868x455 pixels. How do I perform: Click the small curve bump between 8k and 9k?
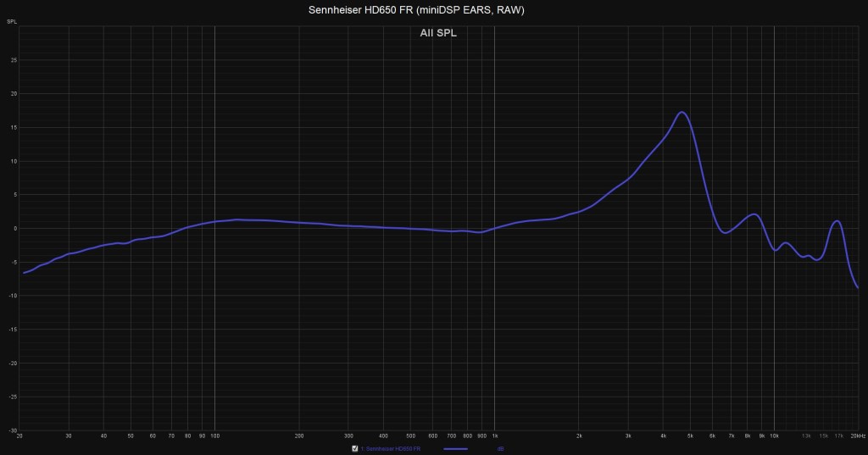tap(753, 214)
